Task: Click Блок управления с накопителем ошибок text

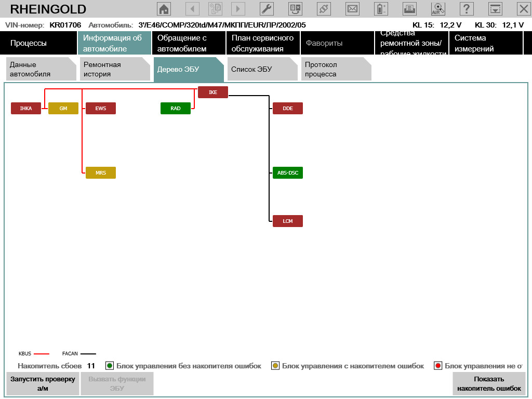Action: [353, 366]
